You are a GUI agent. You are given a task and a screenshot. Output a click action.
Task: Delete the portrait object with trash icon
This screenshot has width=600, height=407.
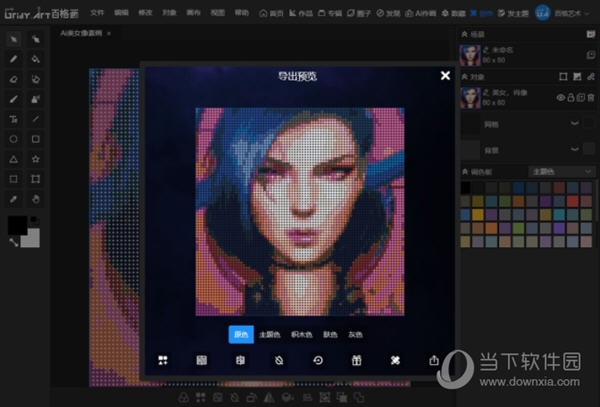click(591, 98)
